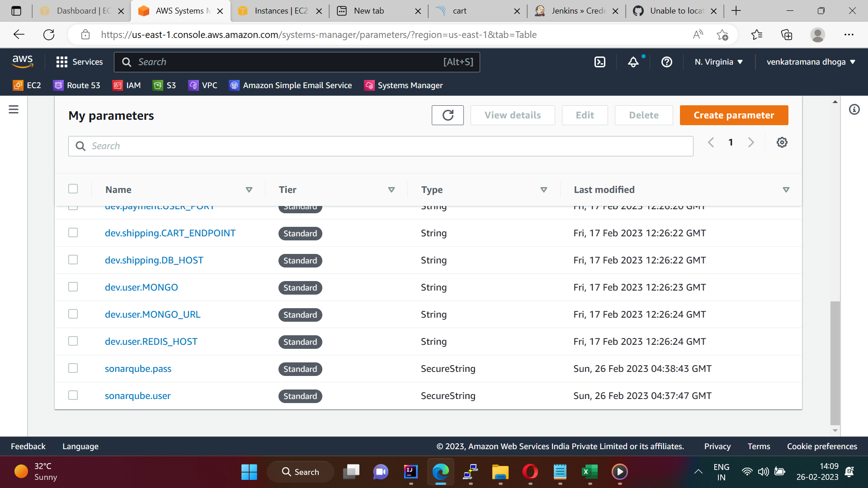Image resolution: width=868 pixels, height=488 pixels.
Task: Open the Name column filter dropdown
Action: (x=249, y=190)
